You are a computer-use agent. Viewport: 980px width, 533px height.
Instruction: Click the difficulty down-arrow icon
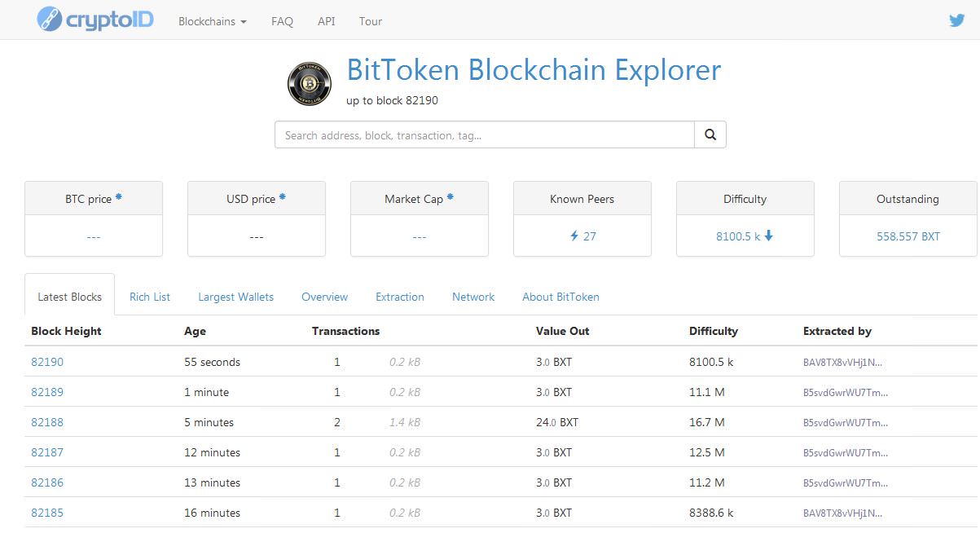[x=768, y=236]
